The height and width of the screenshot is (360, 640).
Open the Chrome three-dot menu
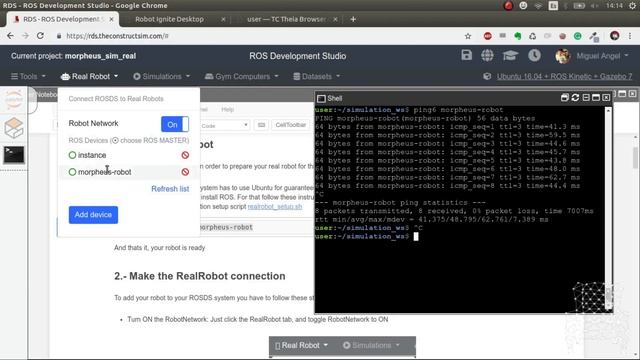630,36
